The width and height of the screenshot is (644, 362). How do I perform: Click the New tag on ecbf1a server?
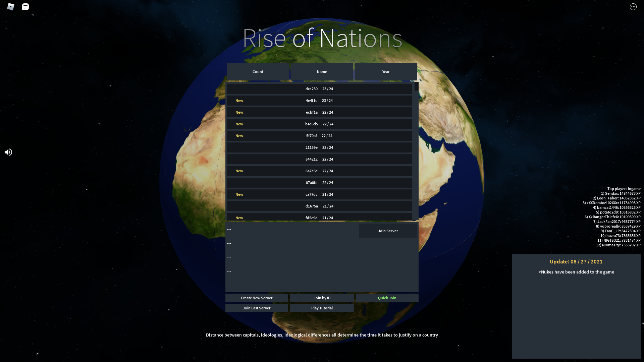[x=239, y=112]
